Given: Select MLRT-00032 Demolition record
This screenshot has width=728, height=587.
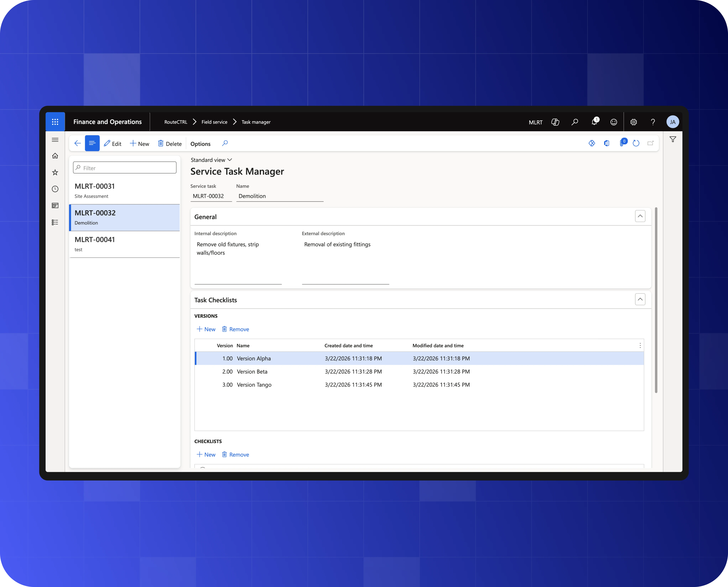Looking at the screenshot, I should [x=124, y=217].
